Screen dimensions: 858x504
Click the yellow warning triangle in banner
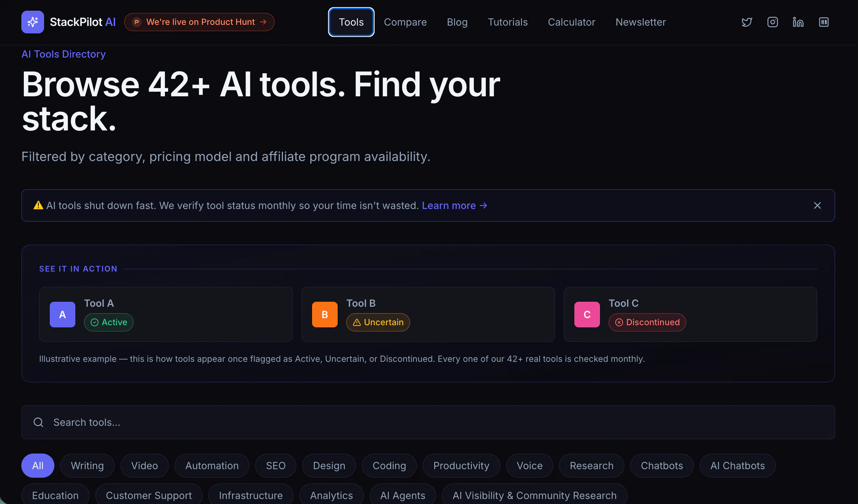coord(38,205)
